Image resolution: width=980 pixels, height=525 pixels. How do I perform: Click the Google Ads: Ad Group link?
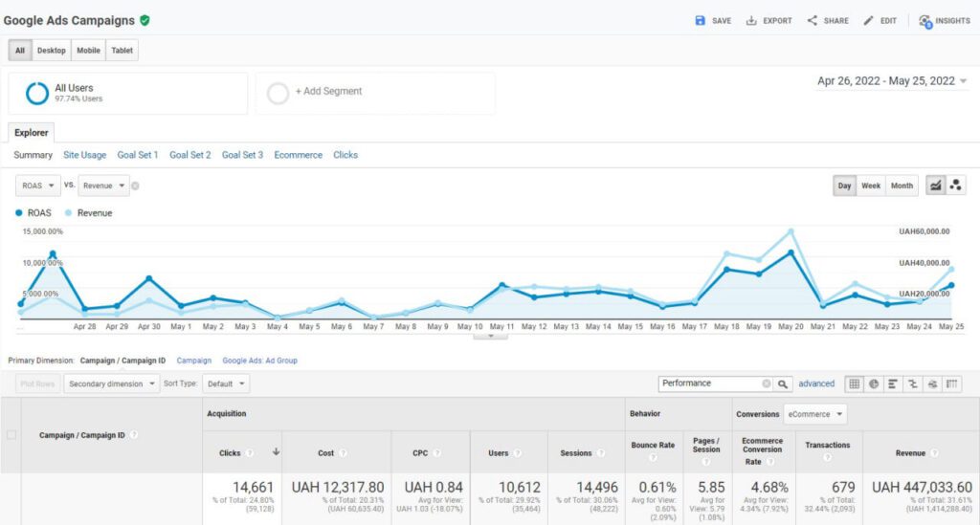point(259,361)
